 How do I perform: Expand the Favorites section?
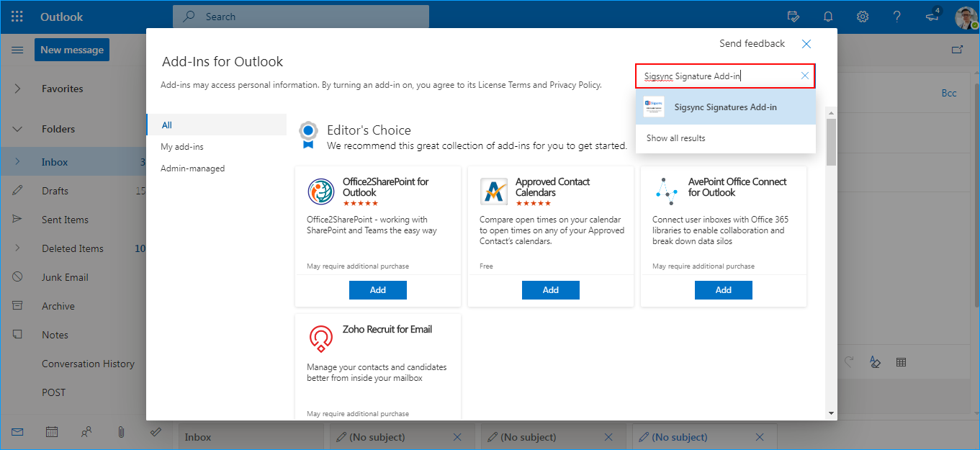[x=17, y=89]
